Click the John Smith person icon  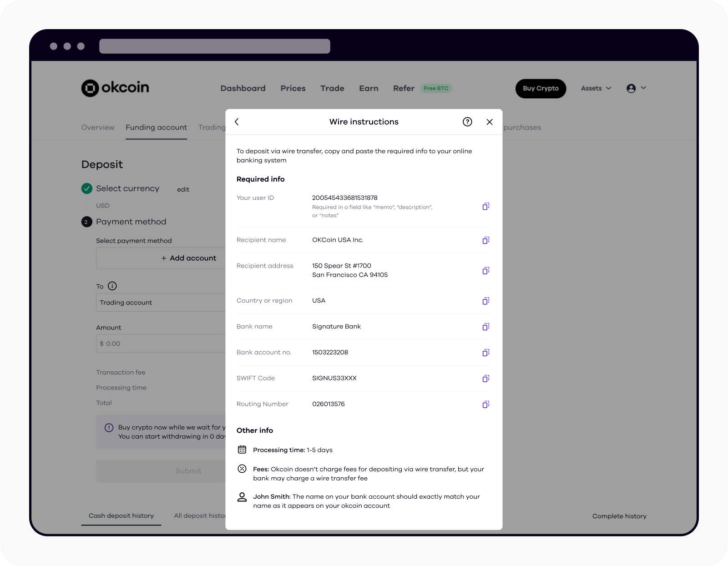[x=242, y=497]
